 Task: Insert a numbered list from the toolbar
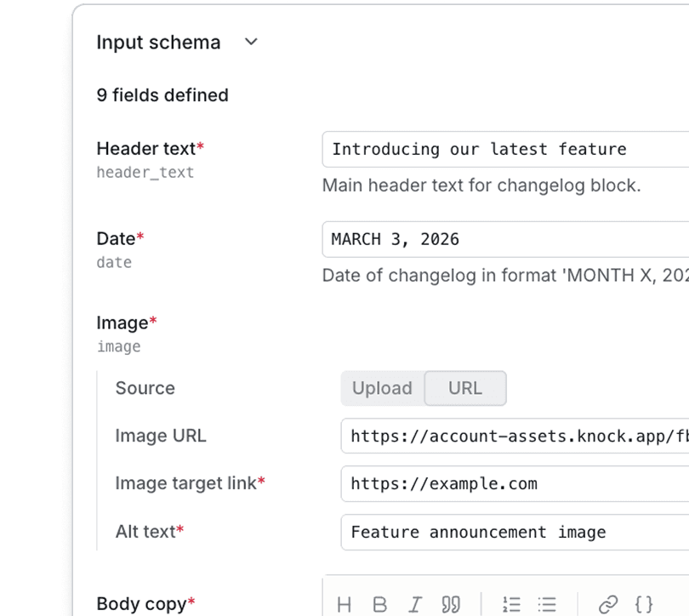[512, 604]
